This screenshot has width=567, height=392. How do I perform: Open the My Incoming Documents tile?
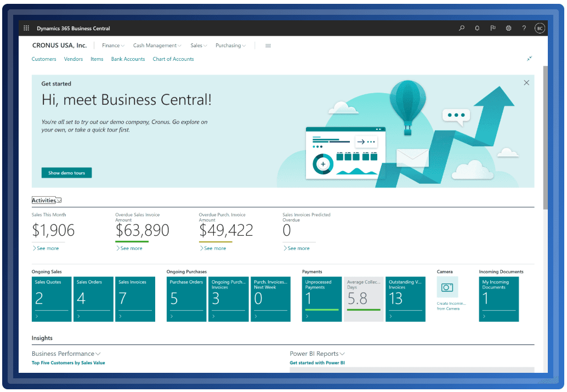pos(499,299)
